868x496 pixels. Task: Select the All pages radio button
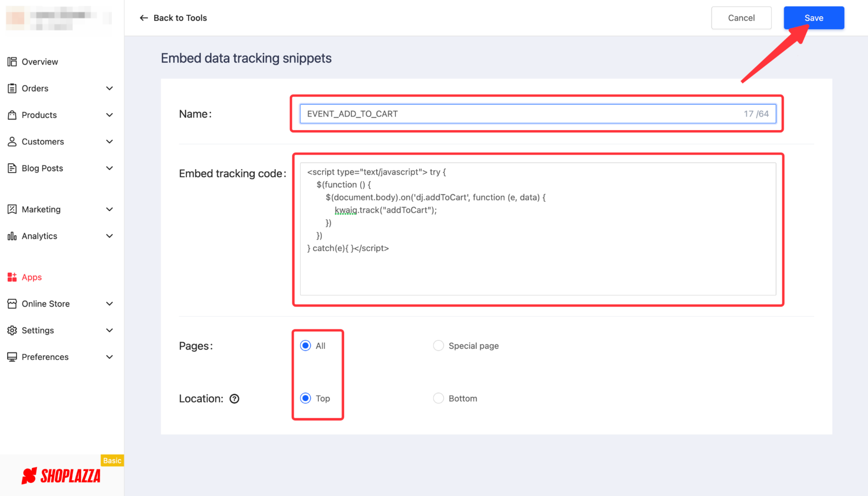click(304, 346)
